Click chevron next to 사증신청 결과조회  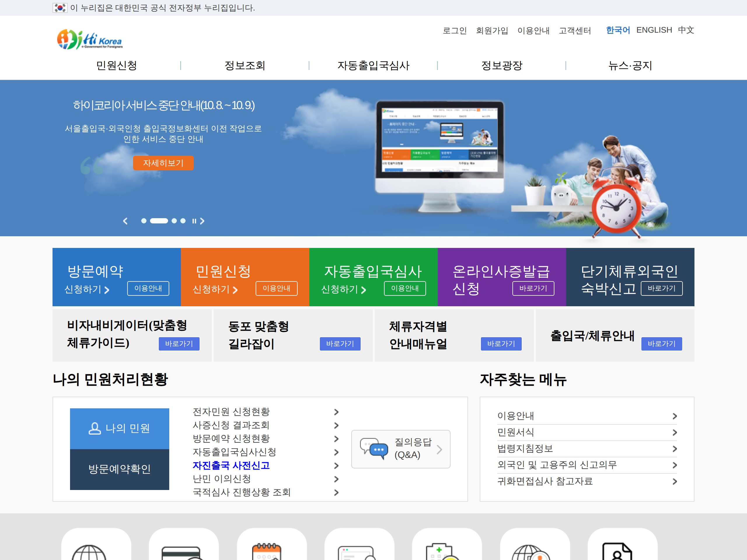coord(336,426)
